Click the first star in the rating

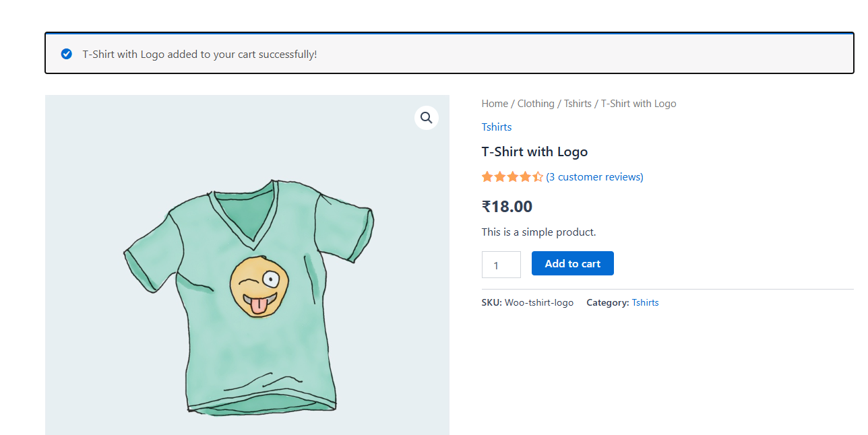tap(486, 176)
